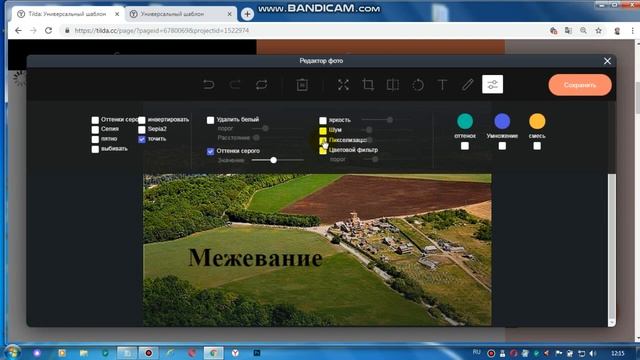Undo the last photo edit

(x=209, y=84)
